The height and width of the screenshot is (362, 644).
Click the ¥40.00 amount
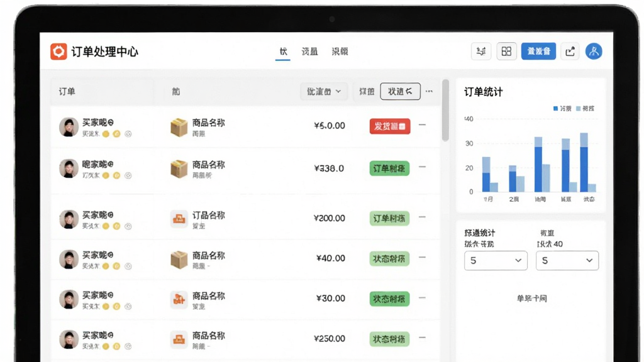pyautogui.click(x=331, y=258)
